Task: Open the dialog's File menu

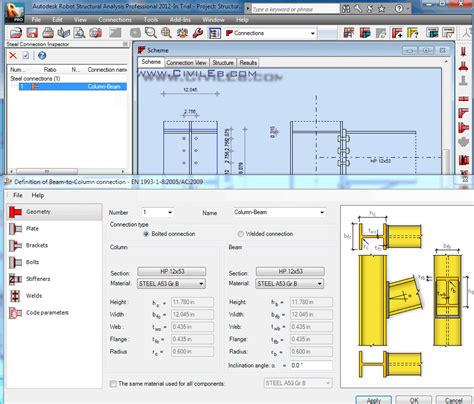Action: click(x=18, y=195)
